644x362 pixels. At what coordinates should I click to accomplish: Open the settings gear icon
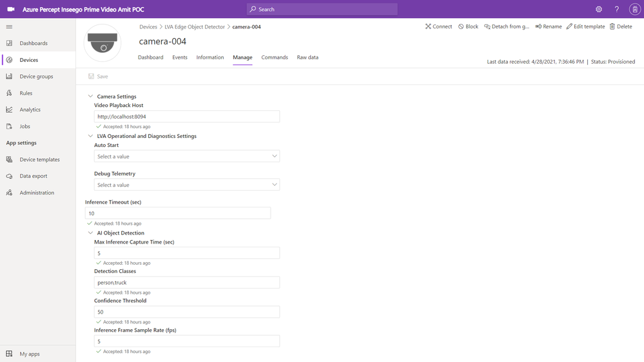(x=599, y=9)
